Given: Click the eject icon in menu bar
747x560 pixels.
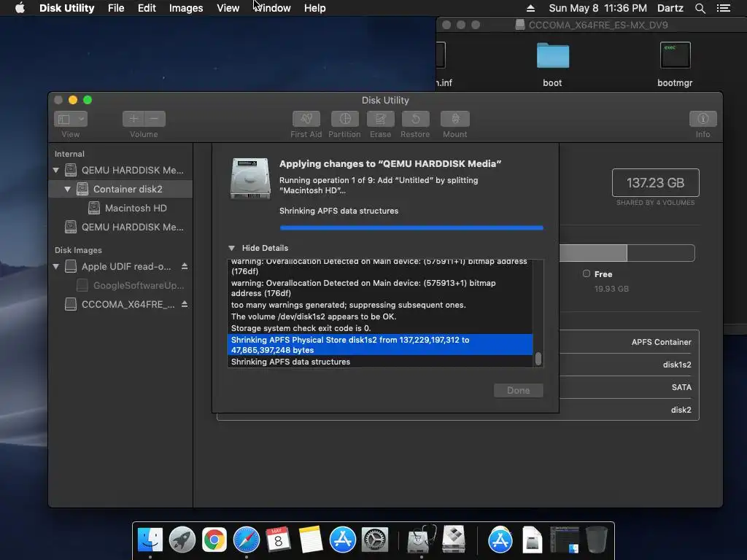Looking at the screenshot, I should (530, 8).
